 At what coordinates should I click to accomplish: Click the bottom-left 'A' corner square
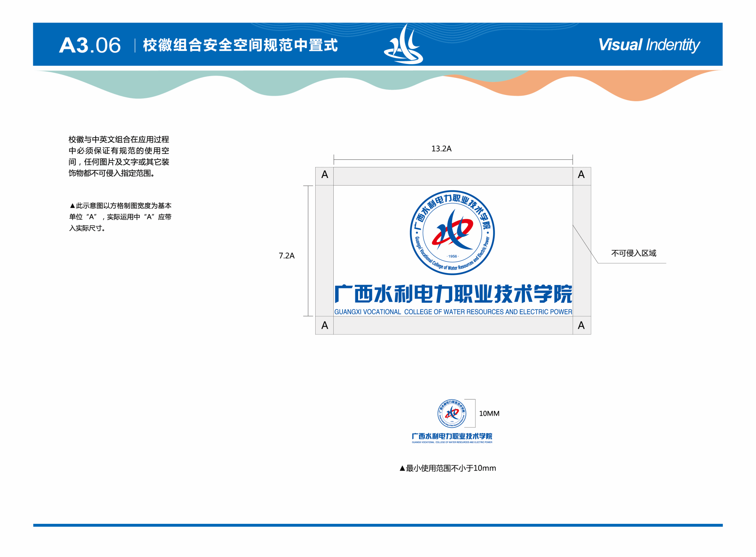(x=324, y=326)
